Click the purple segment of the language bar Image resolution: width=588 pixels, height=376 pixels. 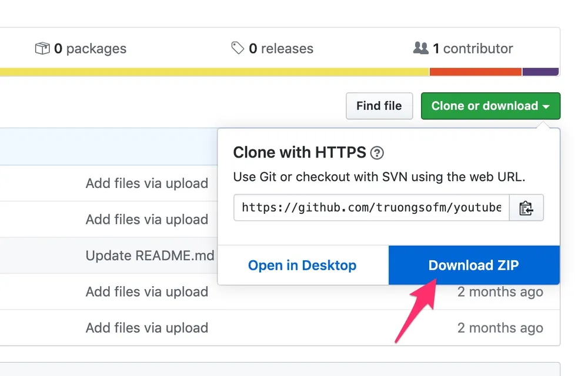[x=540, y=72]
